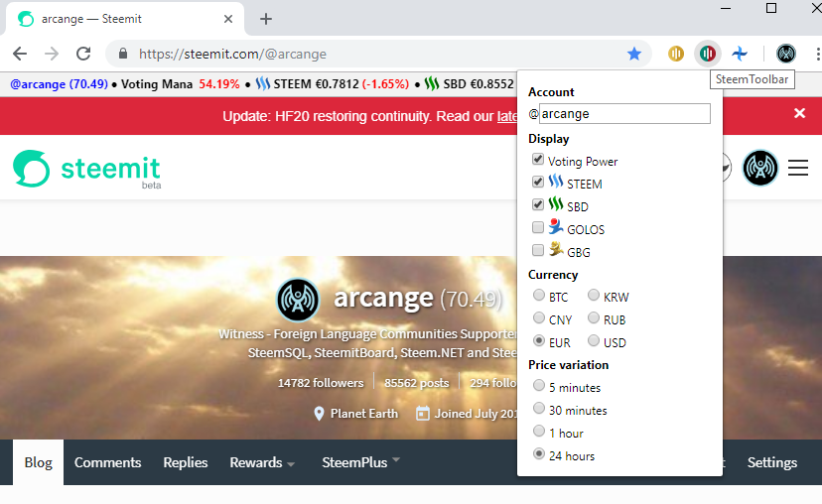This screenshot has width=822, height=504.
Task: Open the Chrome profile avatar
Action: [786, 54]
